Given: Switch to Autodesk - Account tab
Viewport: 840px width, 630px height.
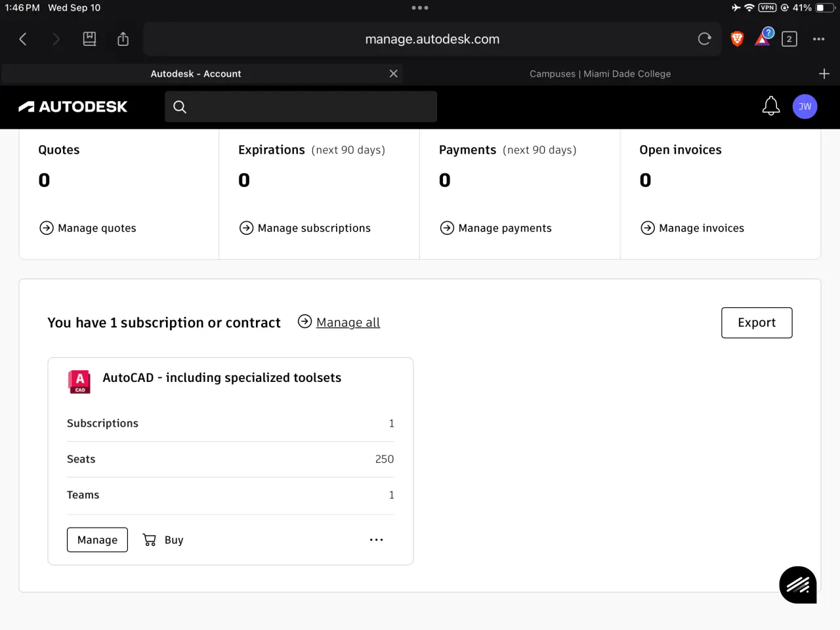Looking at the screenshot, I should click(x=201, y=73).
